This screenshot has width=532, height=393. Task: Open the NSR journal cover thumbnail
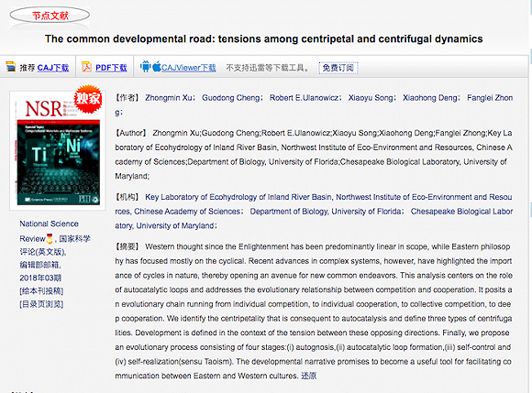[x=58, y=151]
